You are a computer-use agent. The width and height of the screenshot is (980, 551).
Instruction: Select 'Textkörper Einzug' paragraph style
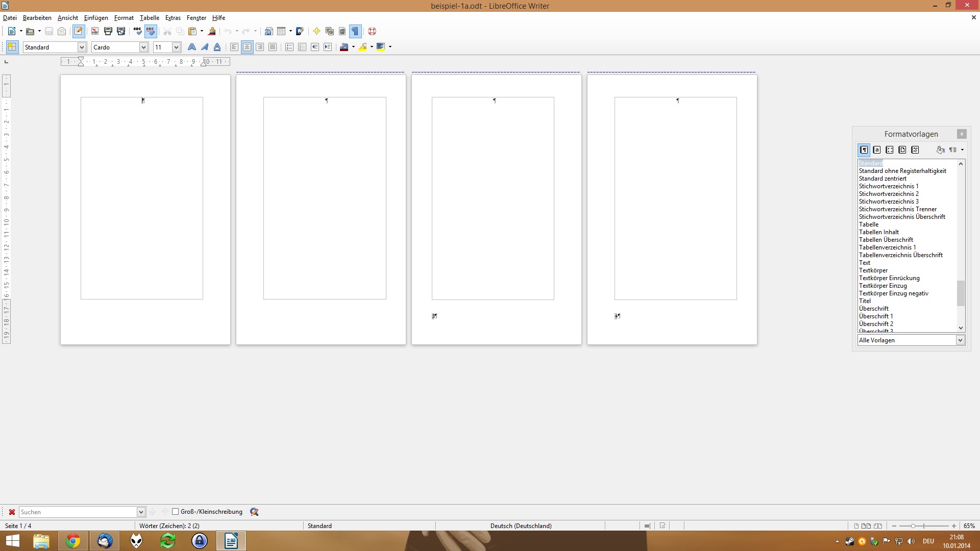point(883,286)
